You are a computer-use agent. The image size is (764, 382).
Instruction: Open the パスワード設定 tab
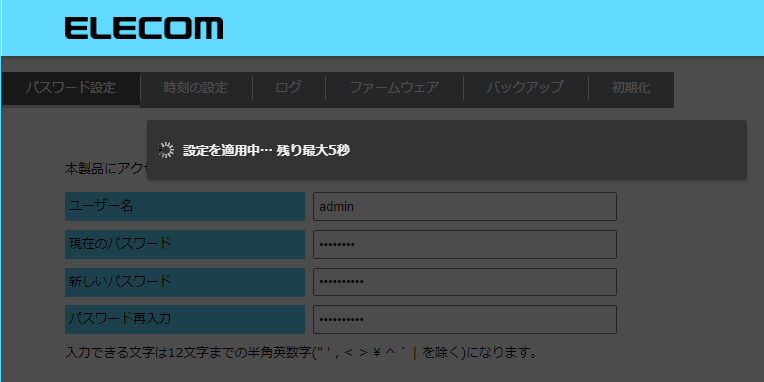click(x=71, y=88)
